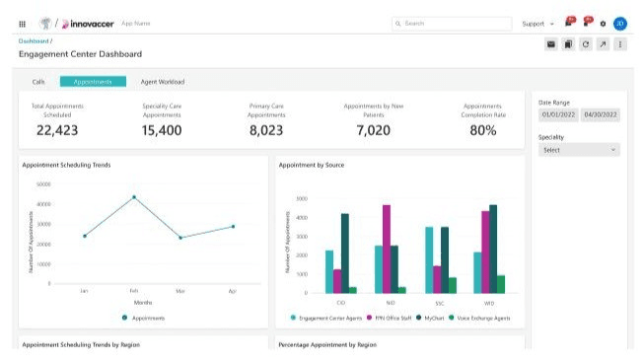This screenshot has height=362, width=644.
Task: Click the tallest magenta bar in NID group
Action: pos(387,249)
